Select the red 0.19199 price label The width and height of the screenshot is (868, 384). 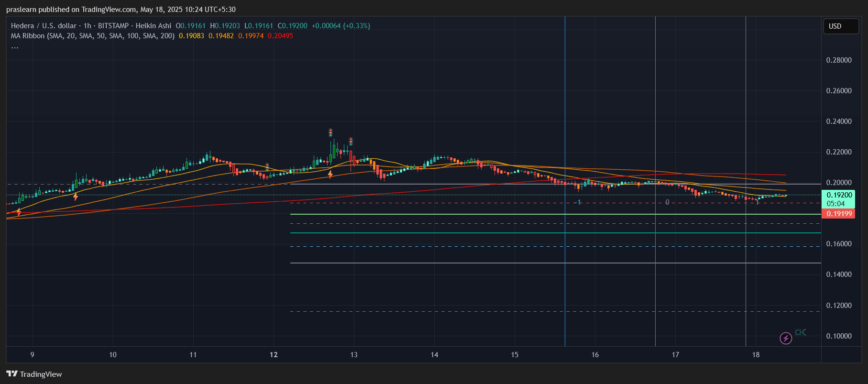pyautogui.click(x=839, y=214)
